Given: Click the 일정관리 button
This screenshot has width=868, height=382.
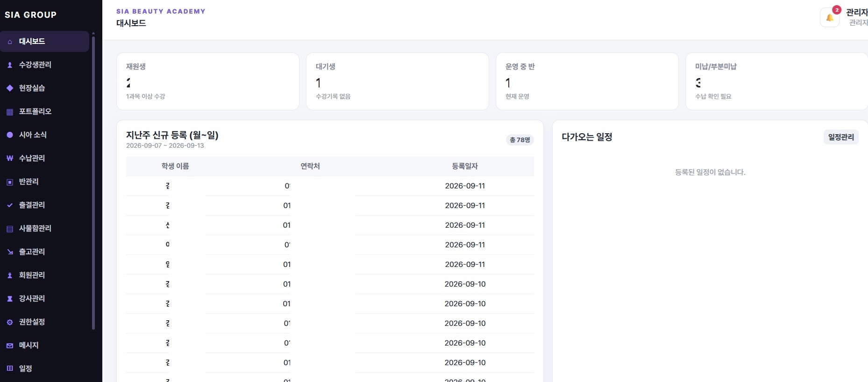Looking at the screenshot, I should (x=841, y=137).
